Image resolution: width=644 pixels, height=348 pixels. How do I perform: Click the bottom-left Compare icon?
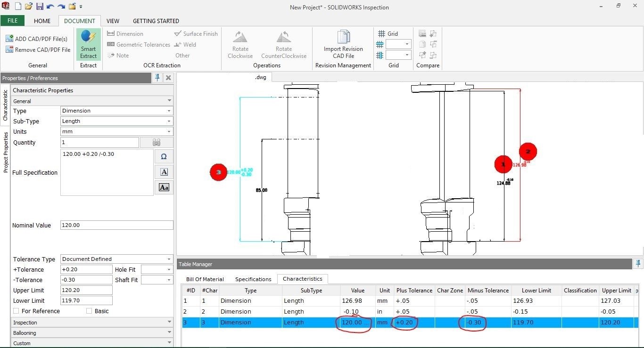pos(422,55)
